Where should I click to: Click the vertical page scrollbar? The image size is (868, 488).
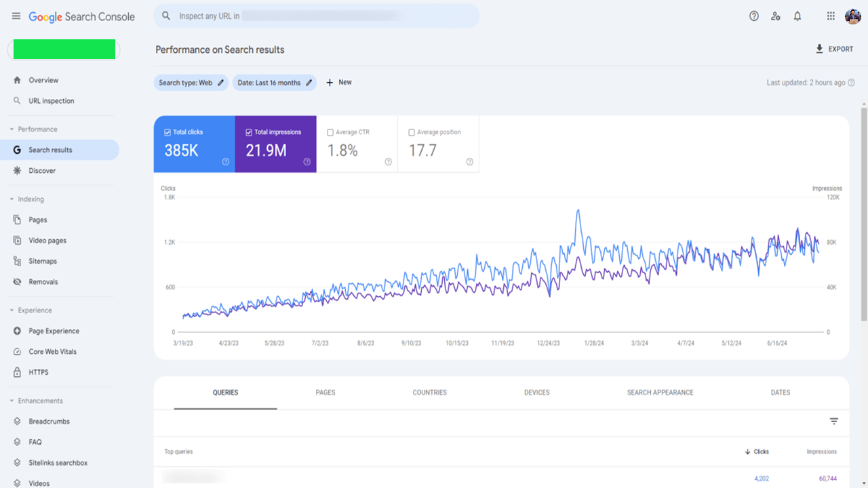click(x=863, y=213)
